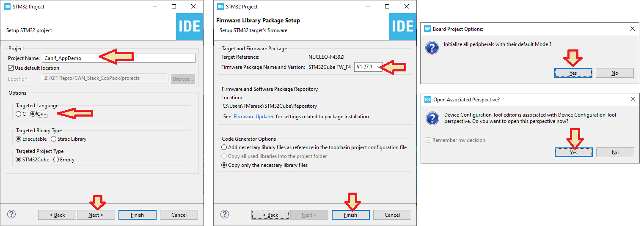Click Yes to initialize all peripherals
The image size is (644, 226).
(x=573, y=73)
